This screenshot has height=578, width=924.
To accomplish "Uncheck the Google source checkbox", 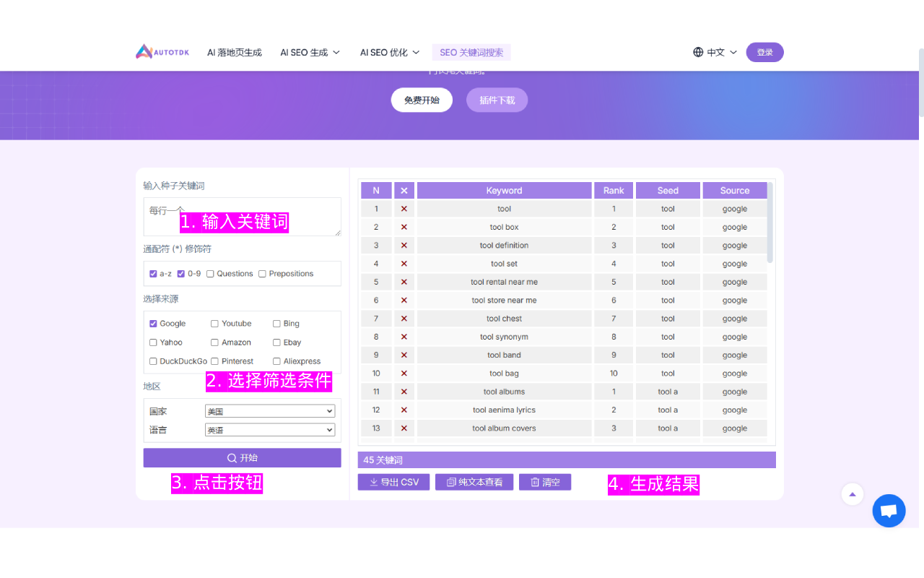I will click(153, 324).
